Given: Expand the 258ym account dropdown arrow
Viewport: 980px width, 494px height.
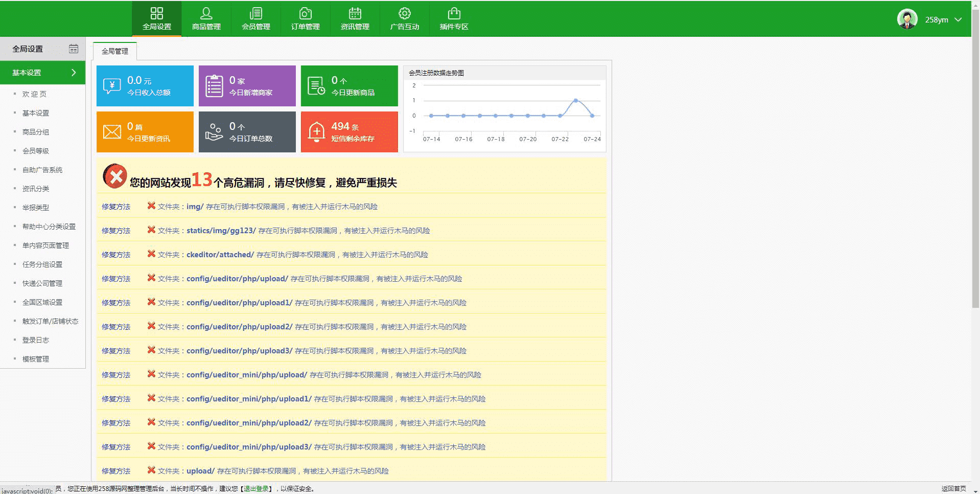Looking at the screenshot, I should point(958,20).
